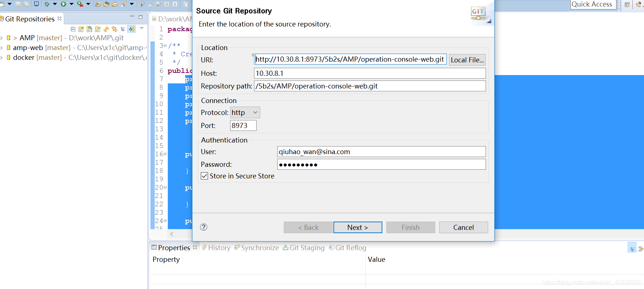Image resolution: width=644 pixels, height=289 pixels.
Task: Click the editor scroll-left arrow
Action: (x=172, y=234)
